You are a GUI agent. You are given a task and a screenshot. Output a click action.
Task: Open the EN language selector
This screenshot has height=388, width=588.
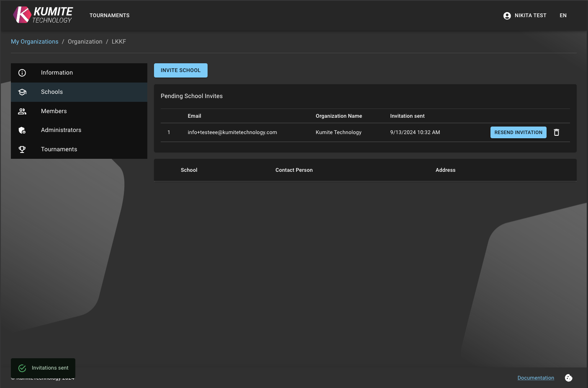(563, 16)
